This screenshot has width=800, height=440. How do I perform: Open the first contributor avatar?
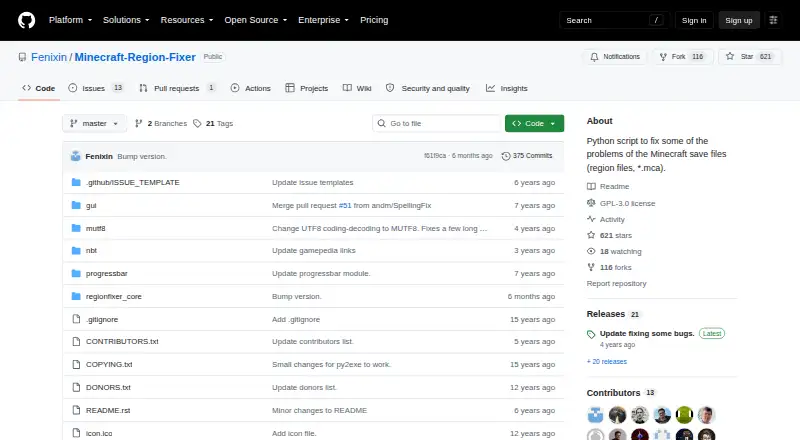[595, 415]
